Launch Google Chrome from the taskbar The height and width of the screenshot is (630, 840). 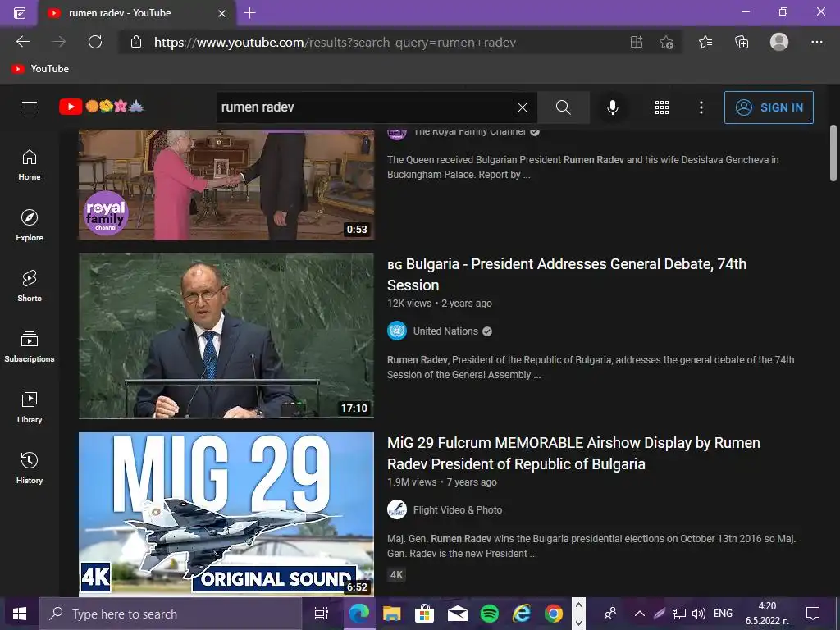point(554,614)
